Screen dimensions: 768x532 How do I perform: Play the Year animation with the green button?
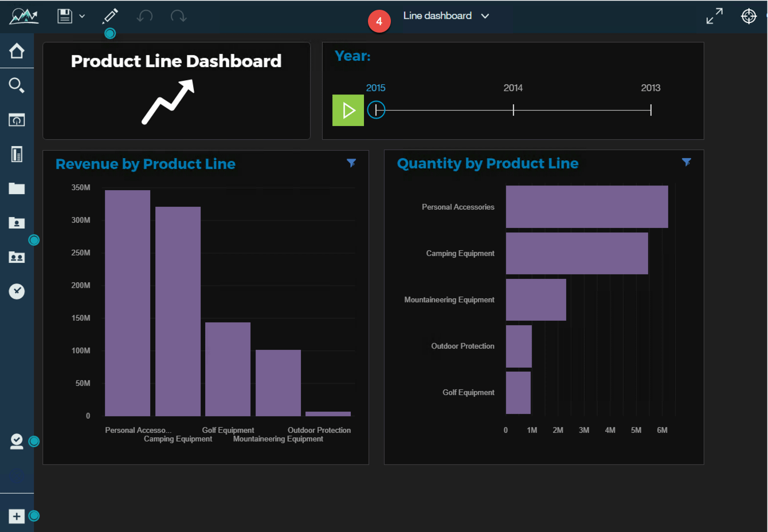(348, 110)
